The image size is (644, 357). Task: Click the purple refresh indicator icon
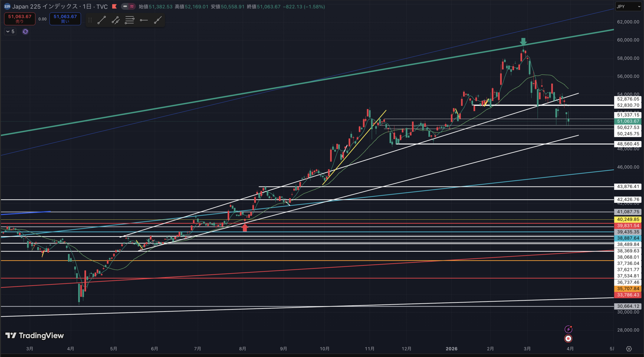25,31
